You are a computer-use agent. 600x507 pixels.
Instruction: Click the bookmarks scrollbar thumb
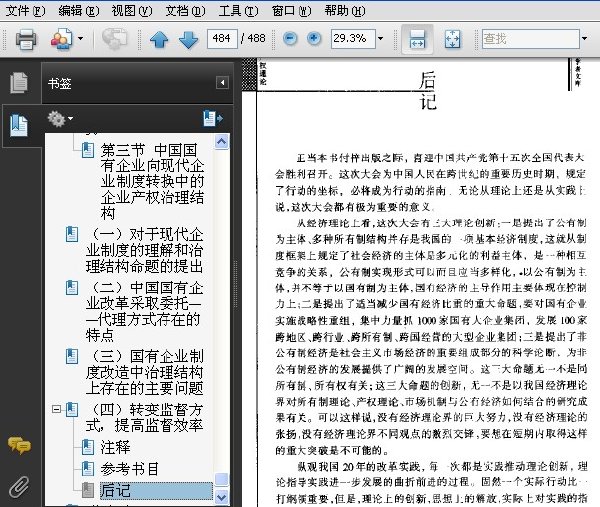point(222,479)
